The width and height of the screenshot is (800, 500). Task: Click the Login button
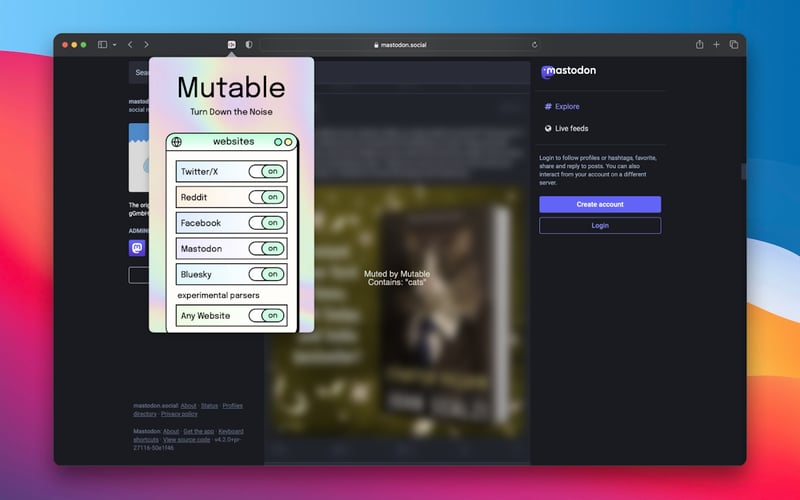[x=600, y=226]
